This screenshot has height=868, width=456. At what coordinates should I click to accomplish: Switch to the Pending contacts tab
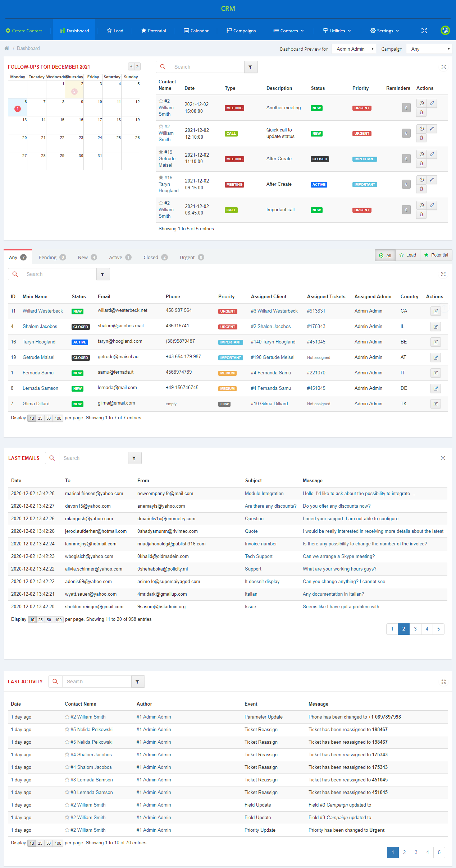52,257
